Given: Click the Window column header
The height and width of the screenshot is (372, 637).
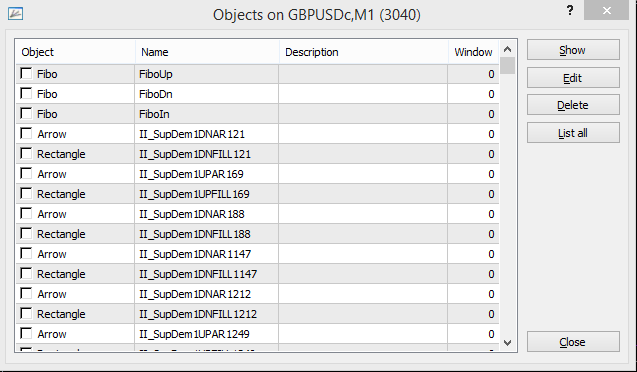Looking at the screenshot, I should [x=474, y=52].
